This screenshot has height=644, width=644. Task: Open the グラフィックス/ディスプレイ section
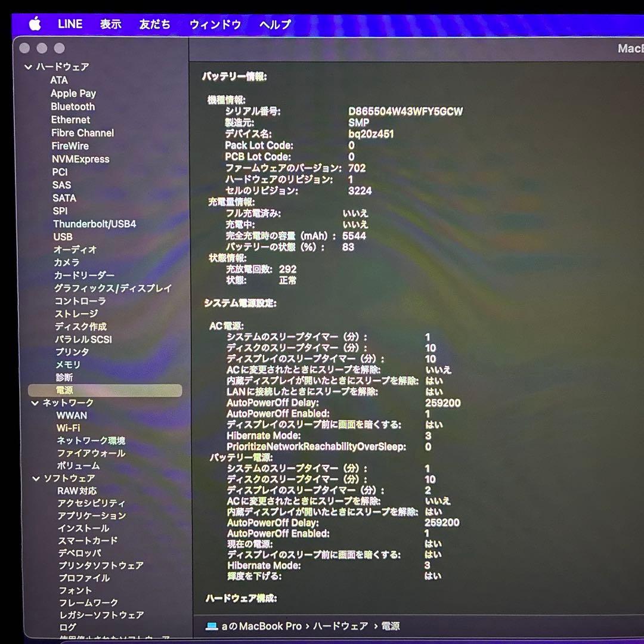click(x=111, y=288)
